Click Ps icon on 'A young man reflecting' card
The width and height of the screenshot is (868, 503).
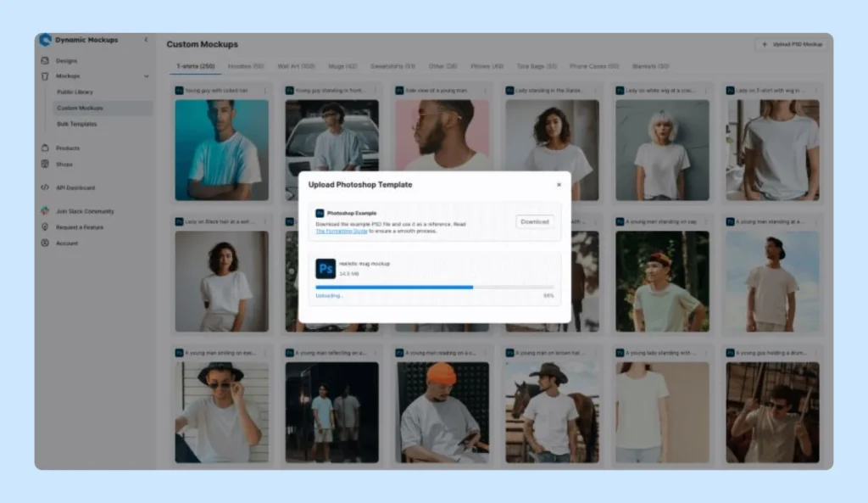(290, 353)
